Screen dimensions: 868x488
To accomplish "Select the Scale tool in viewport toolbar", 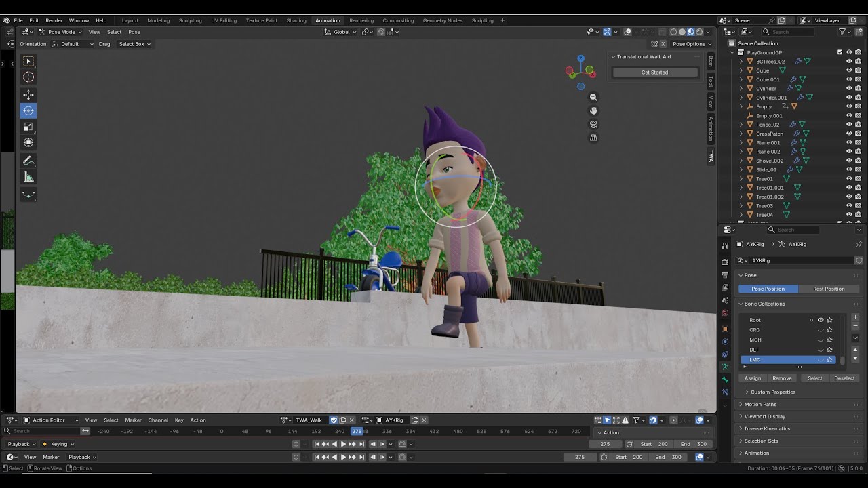I will tap(28, 127).
